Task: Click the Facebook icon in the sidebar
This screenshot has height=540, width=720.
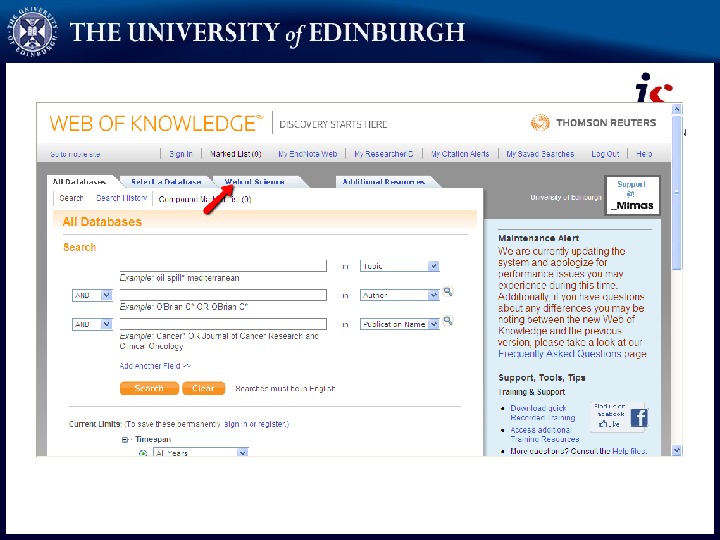Action: [638, 418]
